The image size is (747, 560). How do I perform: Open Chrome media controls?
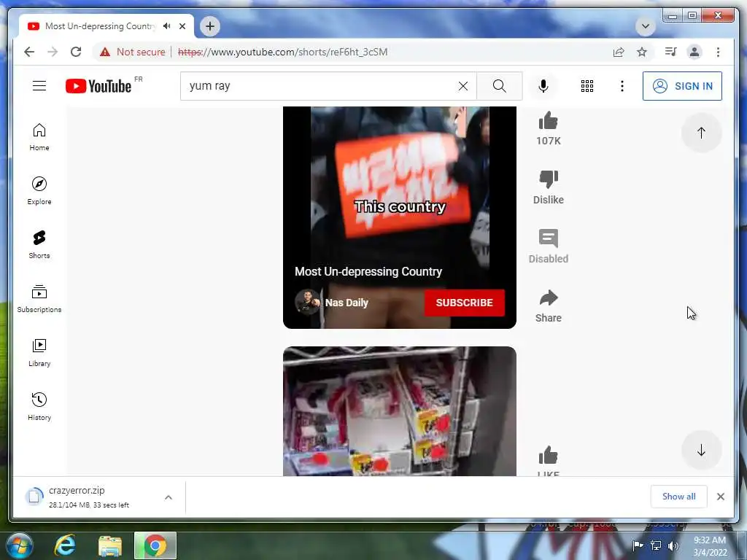671,52
